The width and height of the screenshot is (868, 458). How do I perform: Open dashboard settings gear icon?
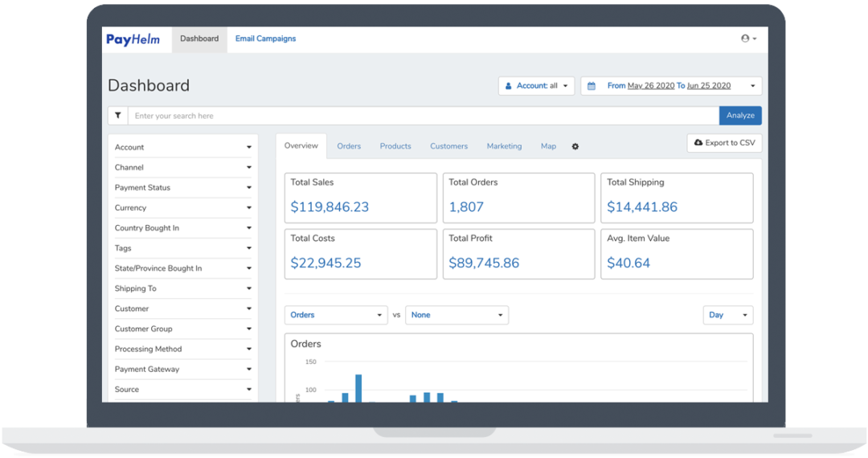(575, 146)
